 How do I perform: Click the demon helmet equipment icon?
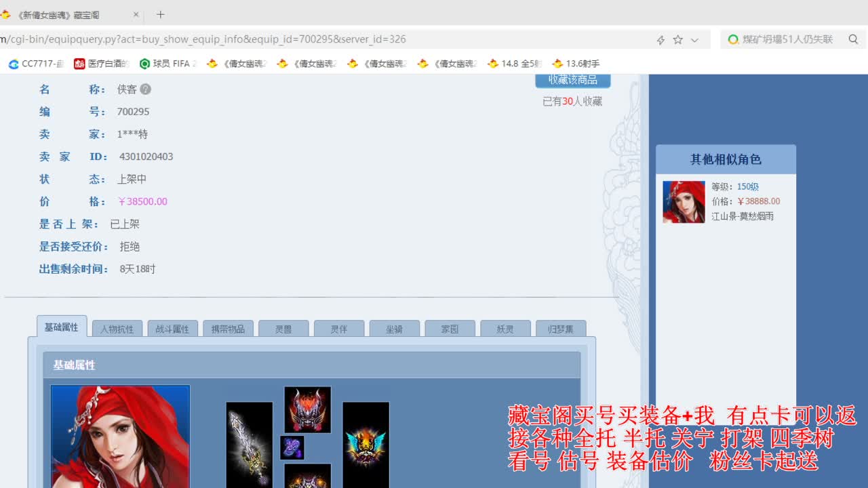click(x=307, y=408)
